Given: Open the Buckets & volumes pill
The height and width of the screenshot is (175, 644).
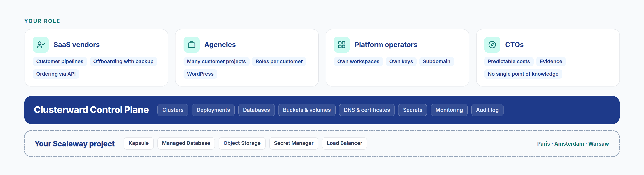Looking at the screenshot, I should pos(307,110).
